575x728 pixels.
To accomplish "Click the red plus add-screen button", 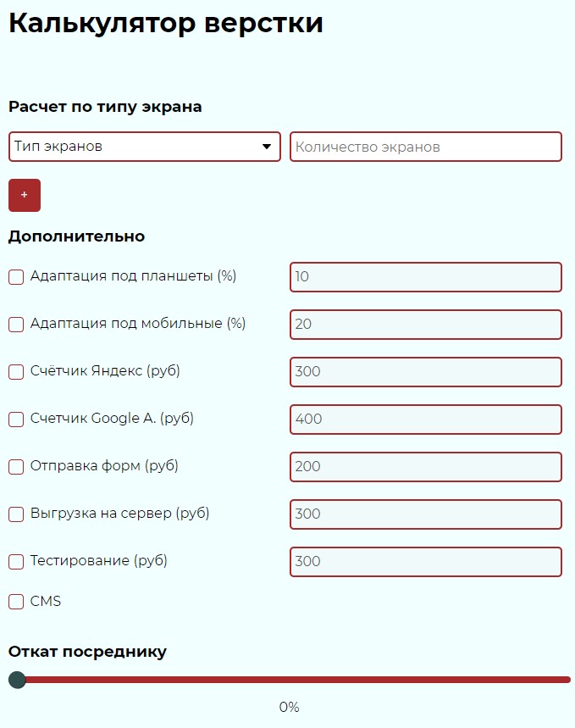I will [25, 195].
